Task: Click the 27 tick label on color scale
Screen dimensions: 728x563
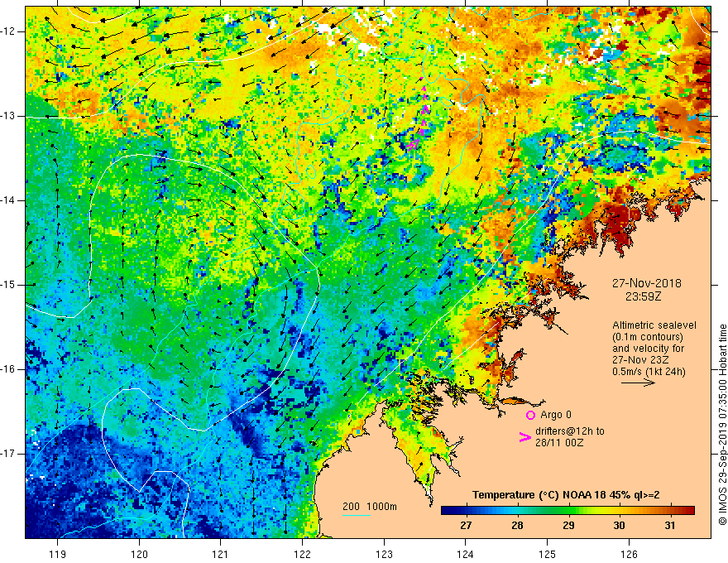Action: pos(466,526)
